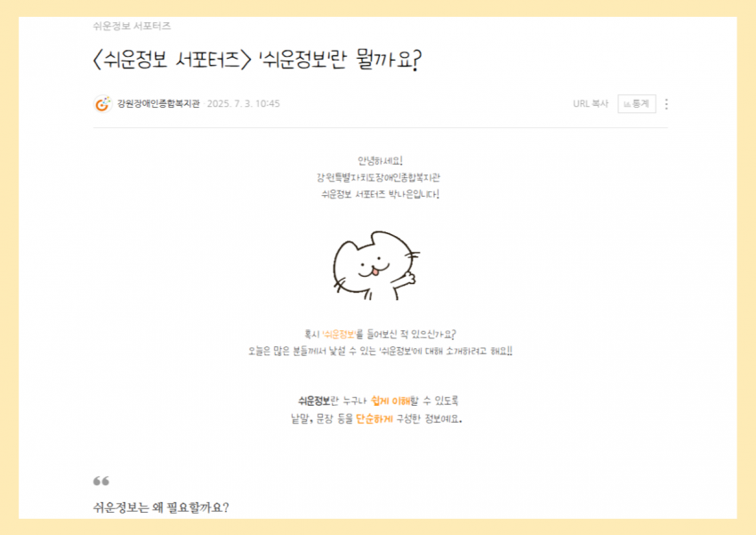Click the gray quotation mark icon
The width and height of the screenshot is (756, 535).
coord(101,481)
